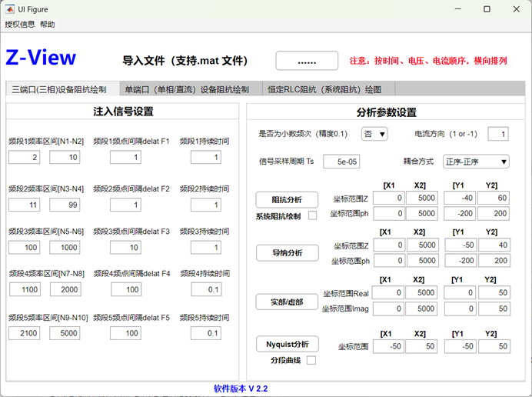532x397 pixels.
Task: Click 阻抗分析 坐标范围ph Y1 field (-200)
Action: coord(460,214)
